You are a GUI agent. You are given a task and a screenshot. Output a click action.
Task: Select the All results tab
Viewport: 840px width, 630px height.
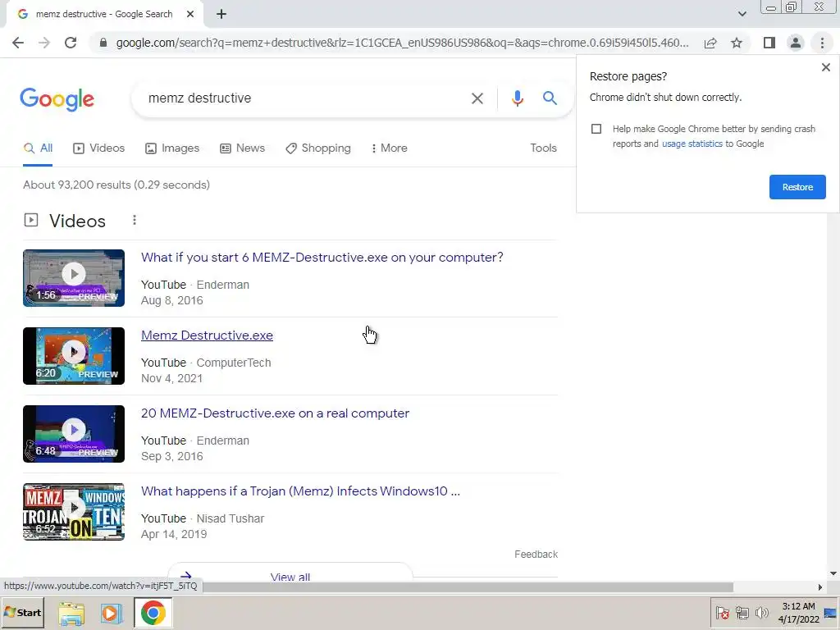click(x=38, y=148)
